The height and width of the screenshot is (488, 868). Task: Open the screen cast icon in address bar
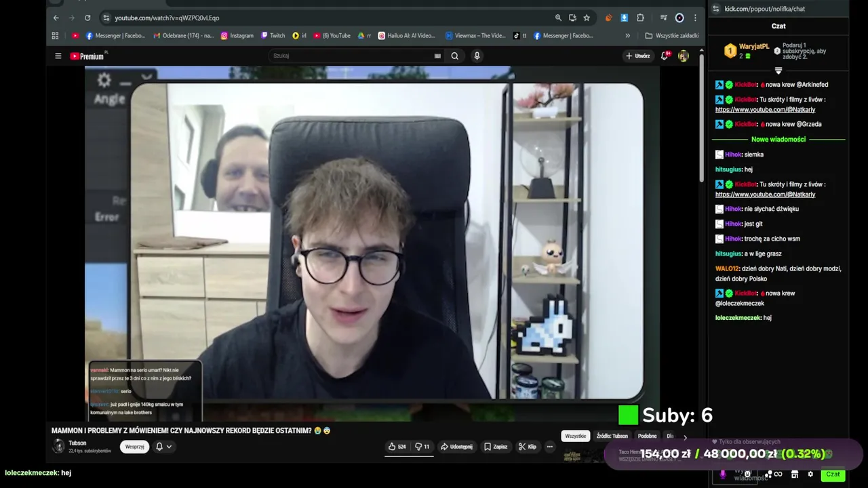tap(572, 18)
